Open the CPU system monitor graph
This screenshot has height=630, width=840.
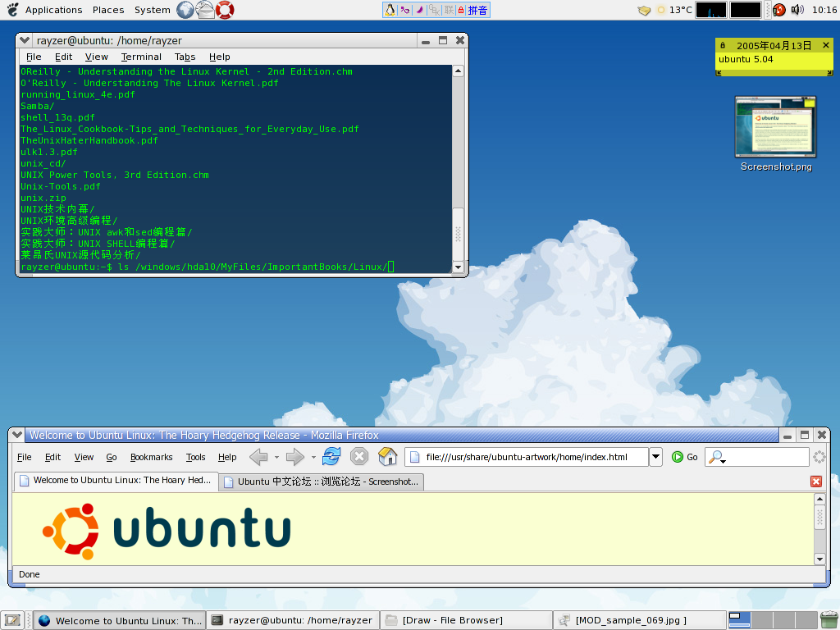click(x=711, y=10)
